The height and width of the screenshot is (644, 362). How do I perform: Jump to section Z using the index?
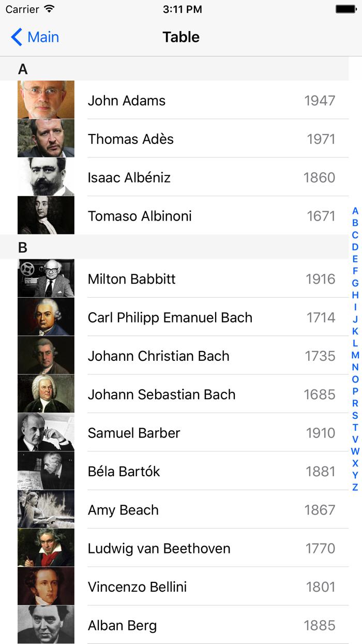[x=354, y=487]
